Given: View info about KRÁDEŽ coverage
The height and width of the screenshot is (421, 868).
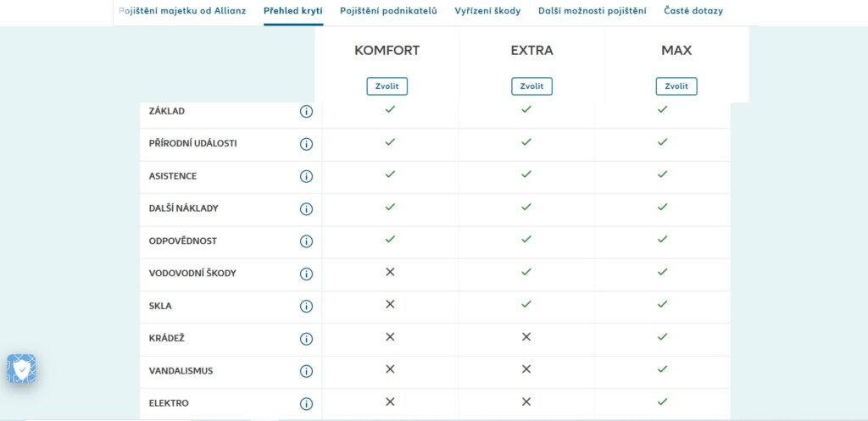Looking at the screenshot, I should point(306,339).
